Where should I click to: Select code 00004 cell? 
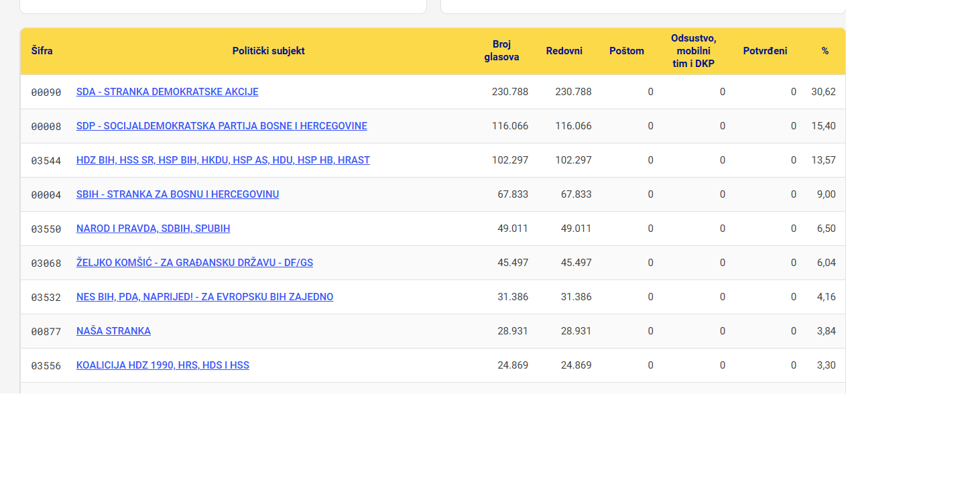point(46,194)
